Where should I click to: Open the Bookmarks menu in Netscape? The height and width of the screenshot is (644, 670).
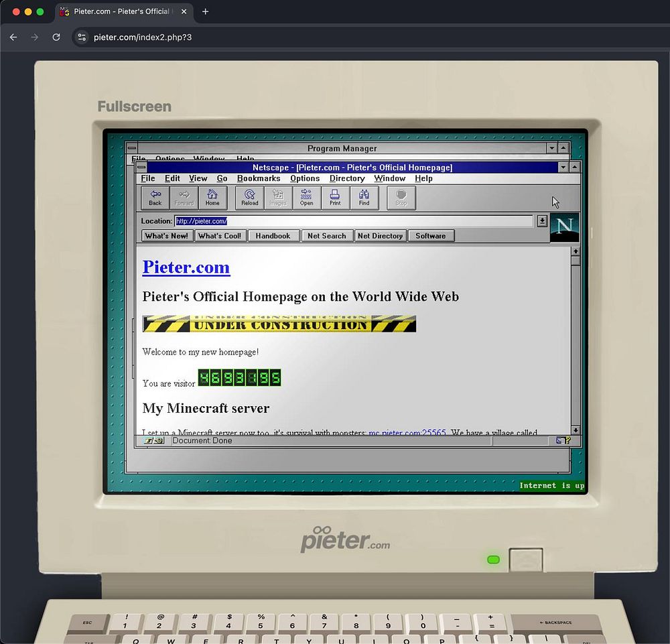coord(259,178)
